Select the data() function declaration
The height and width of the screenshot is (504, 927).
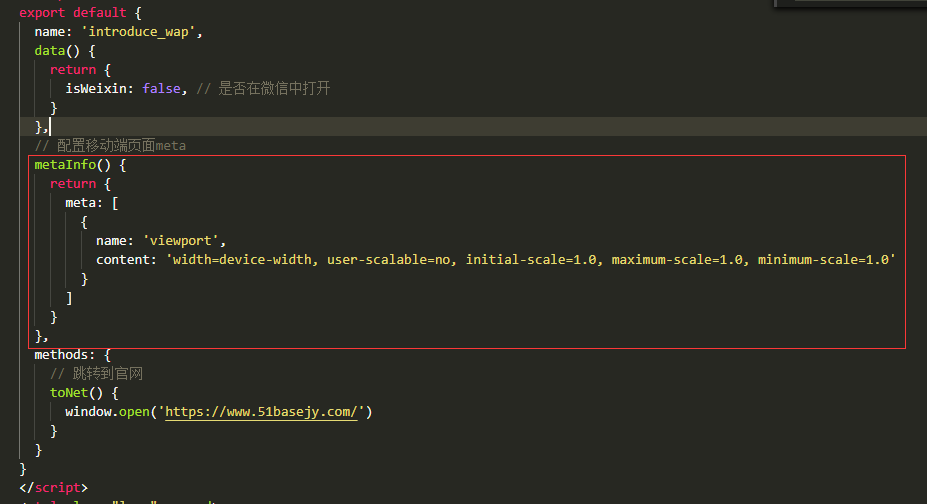57,51
